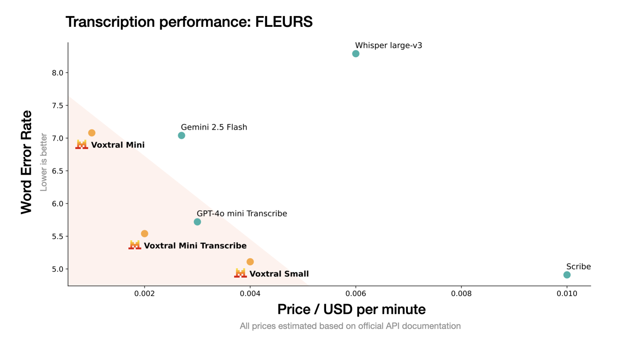The height and width of the screenshot is (347, 644).
Task: Click the Mistral logo beside Voxtral Small
Action: 240,273
